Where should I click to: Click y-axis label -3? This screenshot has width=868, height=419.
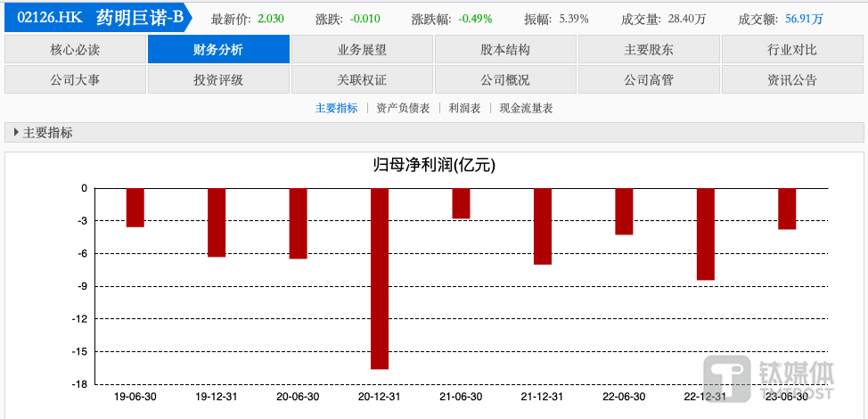(x=83, y=221)
